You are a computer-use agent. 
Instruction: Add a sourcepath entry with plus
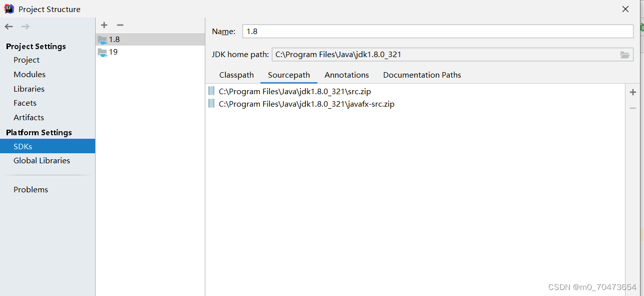[x=633, y=92]
